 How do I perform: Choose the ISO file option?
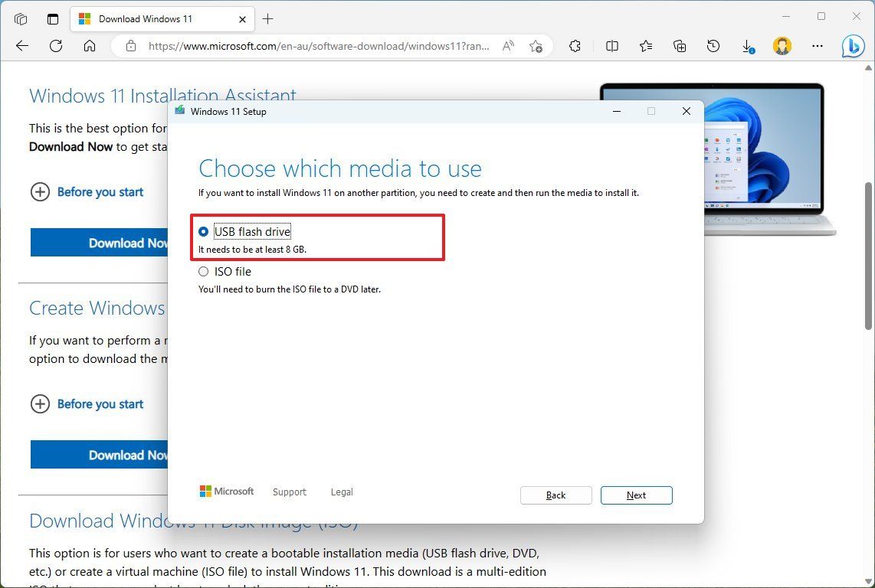coord(203,271)
